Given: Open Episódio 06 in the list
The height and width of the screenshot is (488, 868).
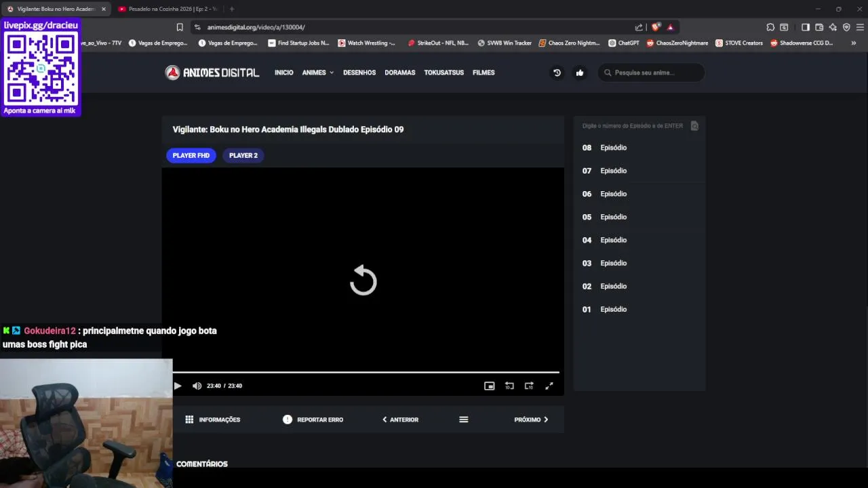Looking at the screenshot, I should click(x=639, y=194).
